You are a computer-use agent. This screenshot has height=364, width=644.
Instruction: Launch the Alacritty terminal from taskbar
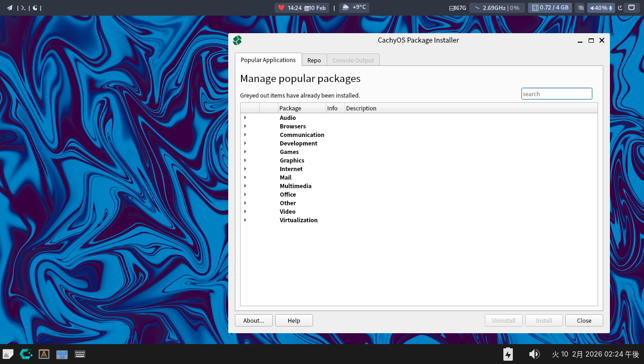(44, 354)
